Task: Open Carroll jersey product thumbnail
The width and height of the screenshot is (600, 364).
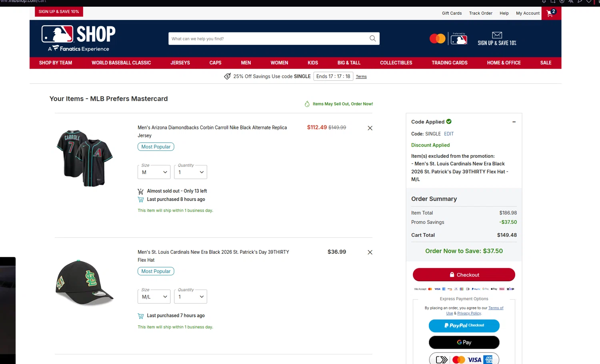Action: coord(84,158)
